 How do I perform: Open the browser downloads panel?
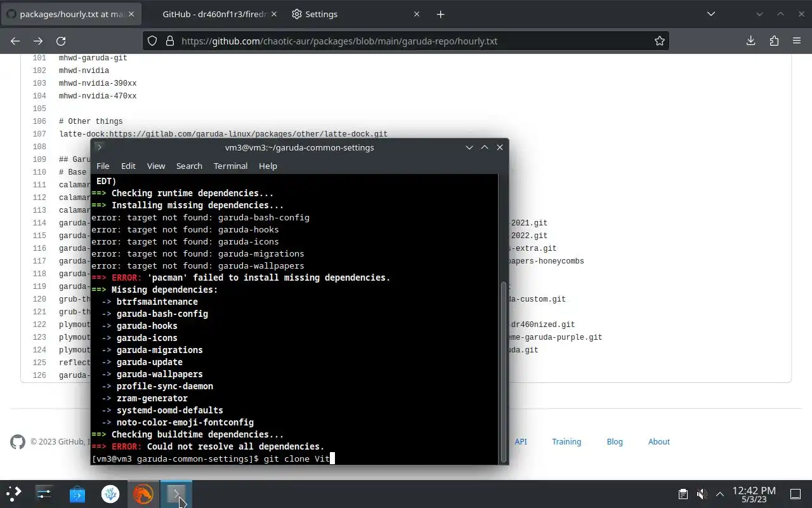pyautogui.click(x=750, y=41)
